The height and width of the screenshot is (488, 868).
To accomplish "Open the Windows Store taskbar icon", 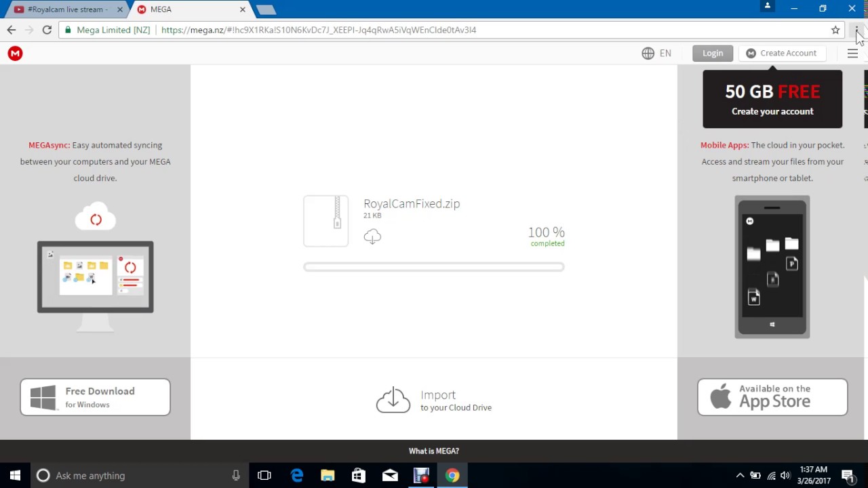I will coord(359,476).
